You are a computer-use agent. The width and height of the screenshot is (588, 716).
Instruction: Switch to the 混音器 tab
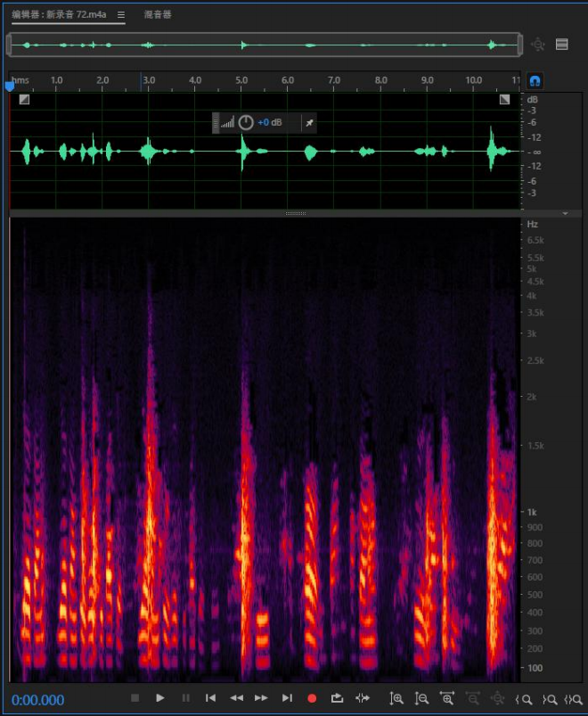coord(158,14)
